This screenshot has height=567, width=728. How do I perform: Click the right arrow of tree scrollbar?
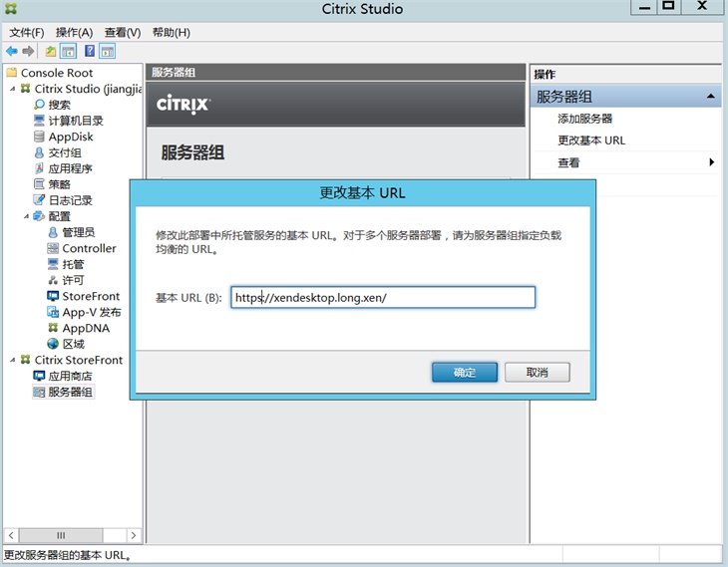(134, 535)
